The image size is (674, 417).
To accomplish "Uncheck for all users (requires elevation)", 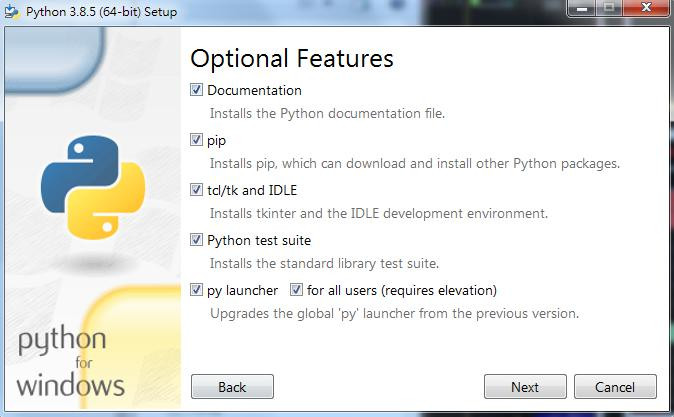I will (x=296, y=290).
